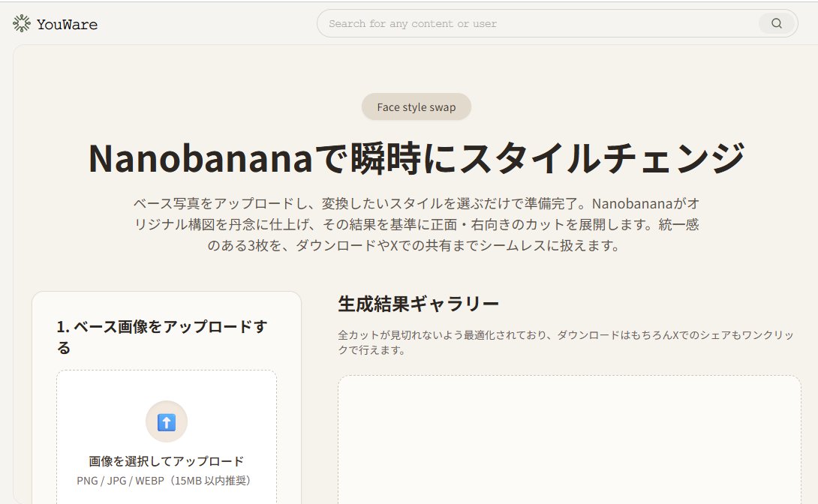Click 画像を選択してアップロード text

click(x=166, y=461)
